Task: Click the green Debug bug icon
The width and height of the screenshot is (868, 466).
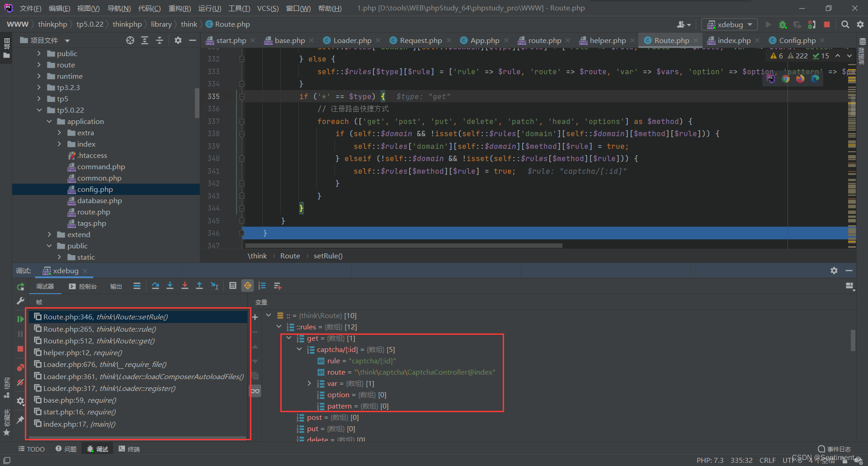Action: [783, 24]
